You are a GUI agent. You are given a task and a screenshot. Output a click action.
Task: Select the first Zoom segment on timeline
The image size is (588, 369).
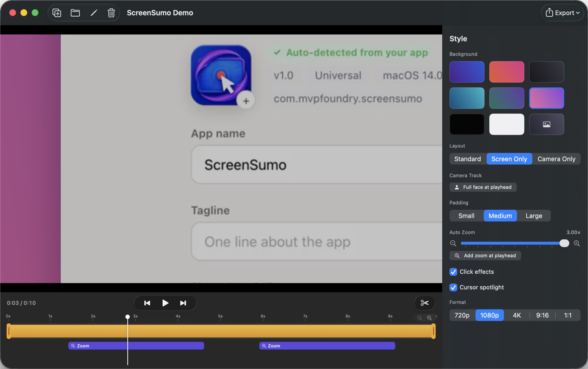coord(136,346)
